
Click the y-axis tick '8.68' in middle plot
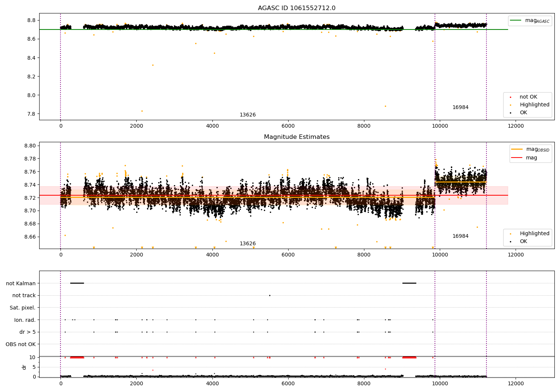pos(30,224)
